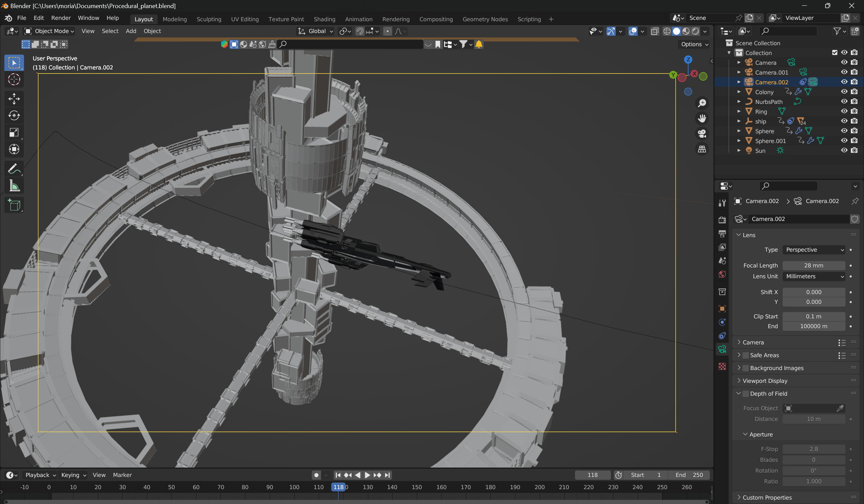Viewport: 864px width, 504px height.
Task: Select the Cursor tool in the left toolbar
Action: click(x=14, y=80)
